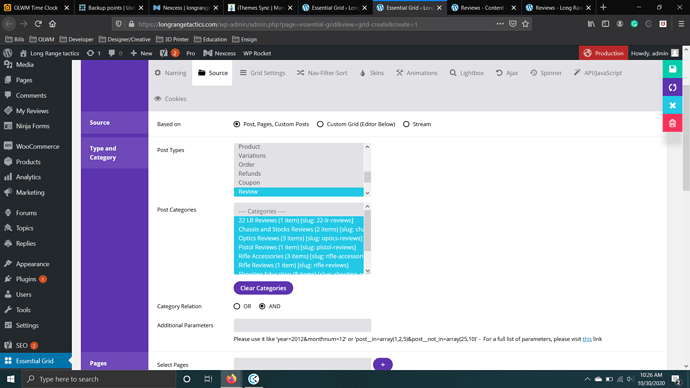This screenshot has width=690, height=388.
Task: Click Firefox in the taskbar
Action: tap(231, 379)
